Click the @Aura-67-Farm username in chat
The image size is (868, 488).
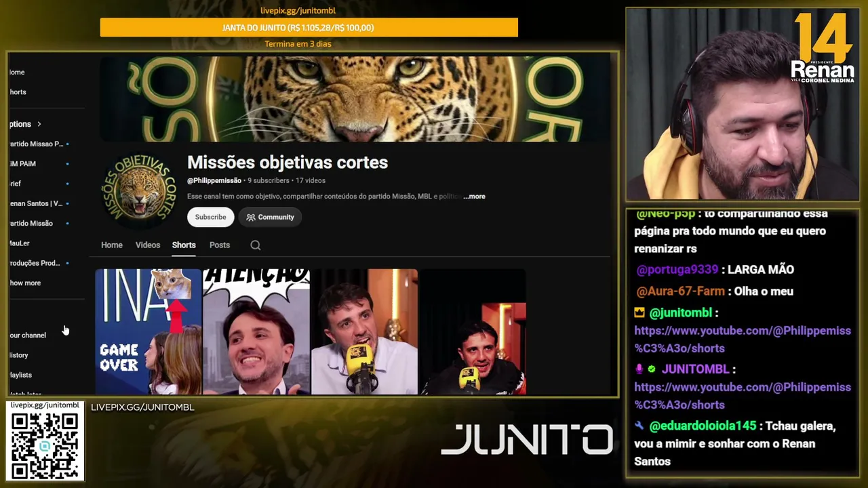pyautogui.click(x=681, y=291)
